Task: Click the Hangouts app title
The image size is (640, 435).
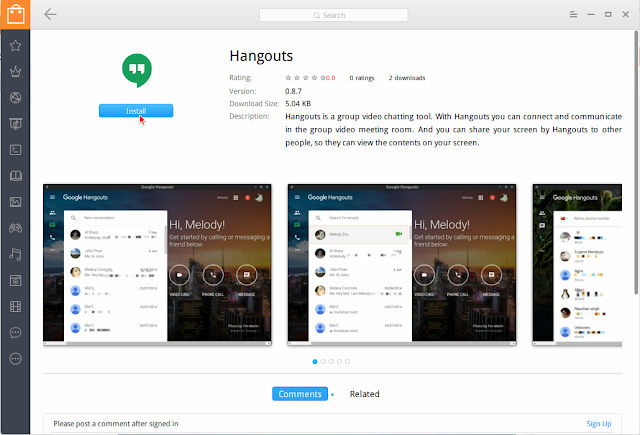Action: (x=261, y=56)
